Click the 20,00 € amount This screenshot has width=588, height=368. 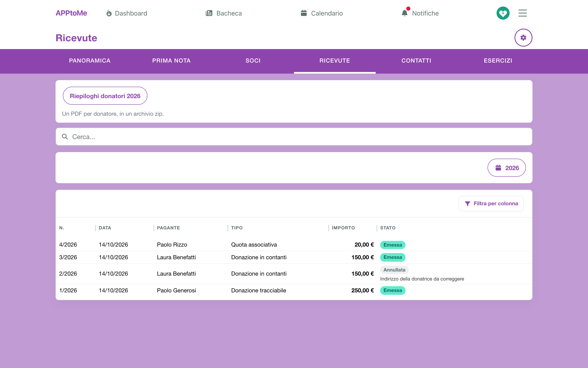364,245
